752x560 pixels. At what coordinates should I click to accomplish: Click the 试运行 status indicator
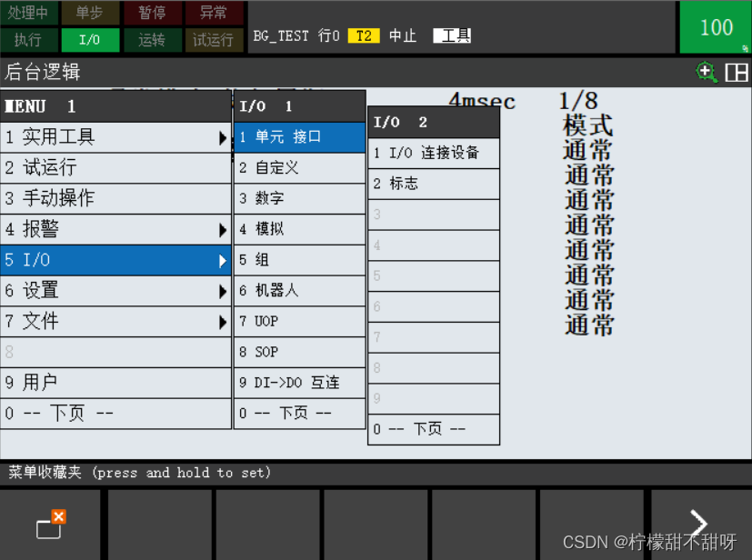click(214, 39)
